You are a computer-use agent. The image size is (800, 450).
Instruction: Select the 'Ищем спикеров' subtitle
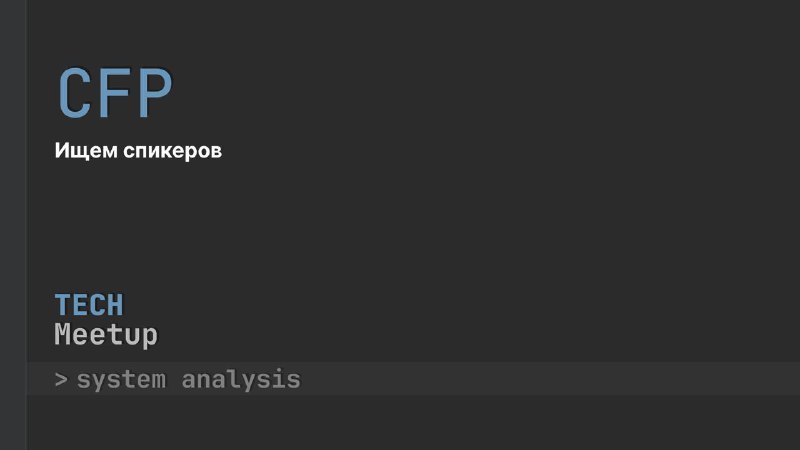[138, 151]
